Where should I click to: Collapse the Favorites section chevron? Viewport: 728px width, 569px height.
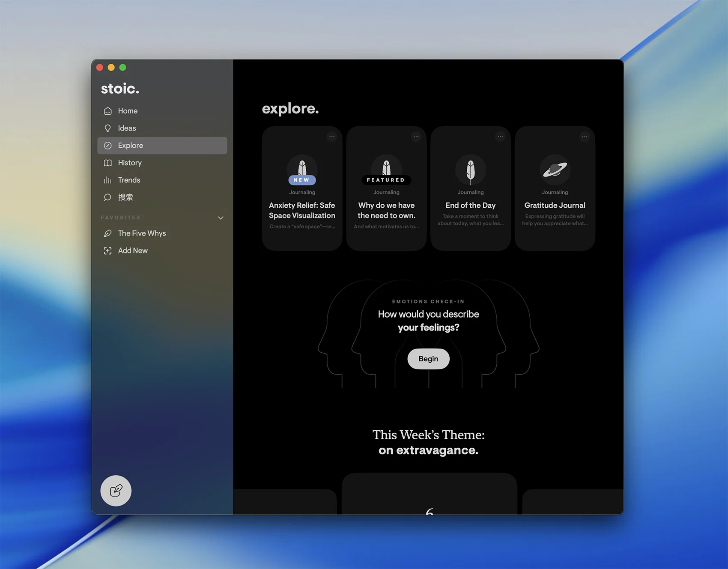[x=221, y=218]
